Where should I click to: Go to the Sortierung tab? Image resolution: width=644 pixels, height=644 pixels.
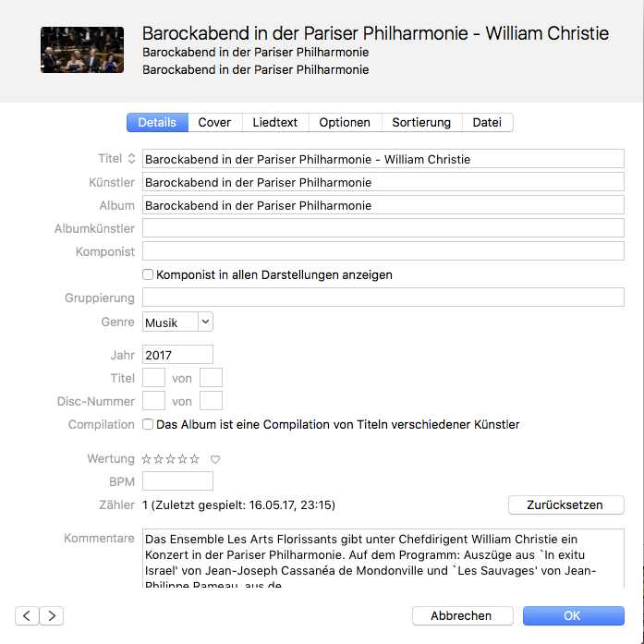tap(421, 123)
